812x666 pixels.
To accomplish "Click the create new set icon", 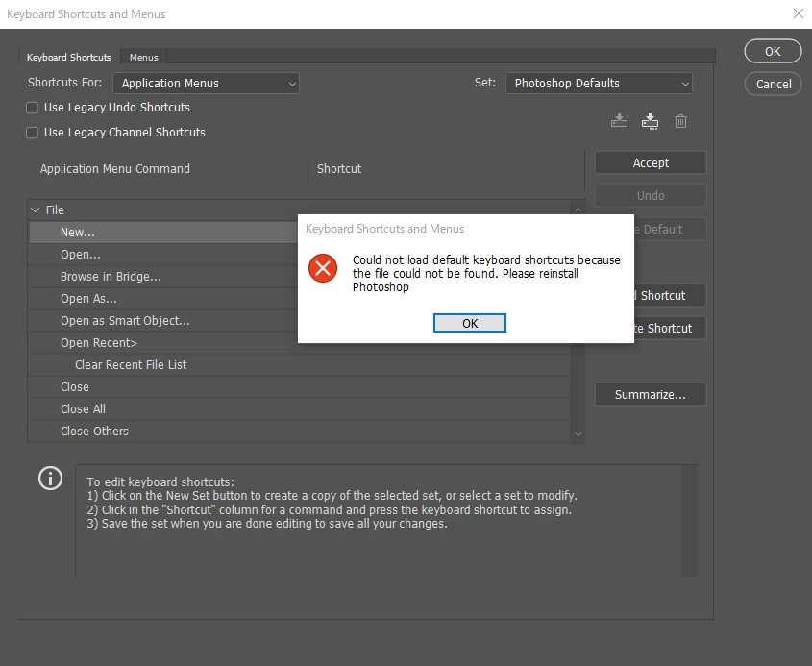I will click(650, 121).
